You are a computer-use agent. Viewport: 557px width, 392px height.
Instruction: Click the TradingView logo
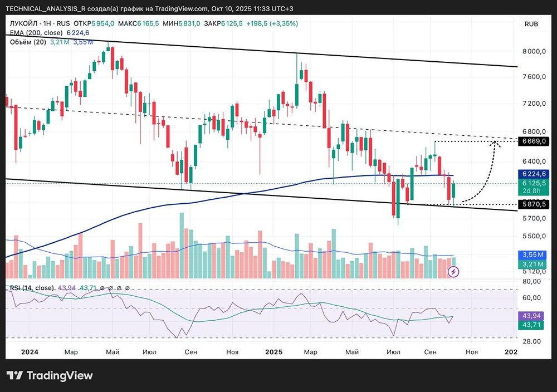[50, 375]
